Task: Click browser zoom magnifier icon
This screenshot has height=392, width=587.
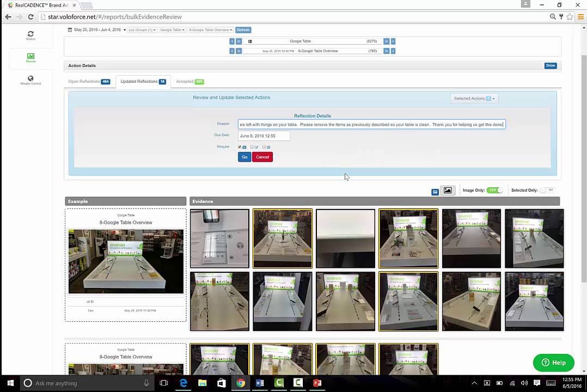Action: 552,17
